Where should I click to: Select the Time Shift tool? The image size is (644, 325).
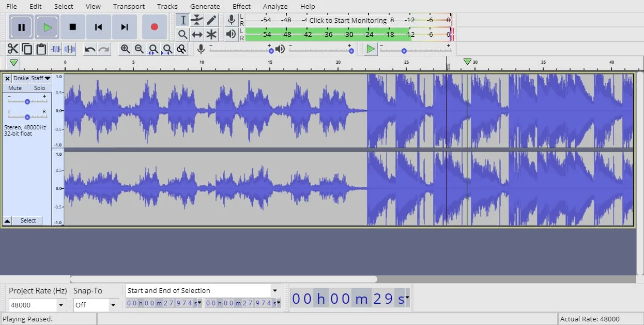coord(197,35)
